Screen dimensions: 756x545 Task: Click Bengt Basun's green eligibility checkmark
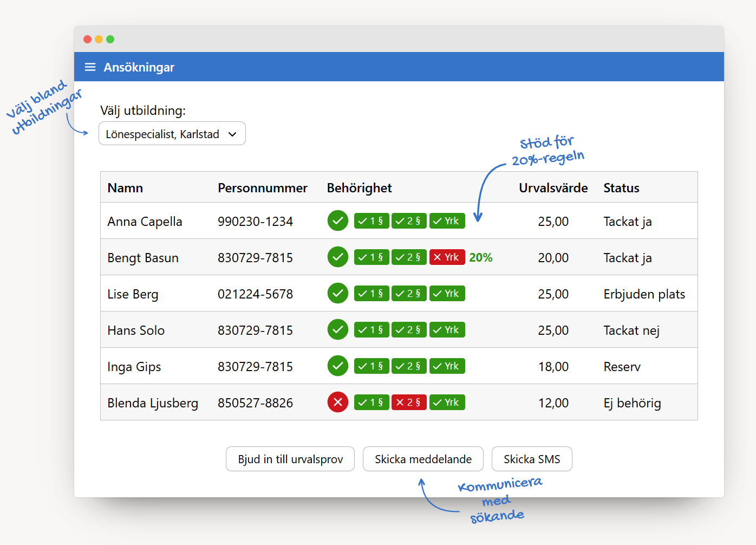[337, 257]
